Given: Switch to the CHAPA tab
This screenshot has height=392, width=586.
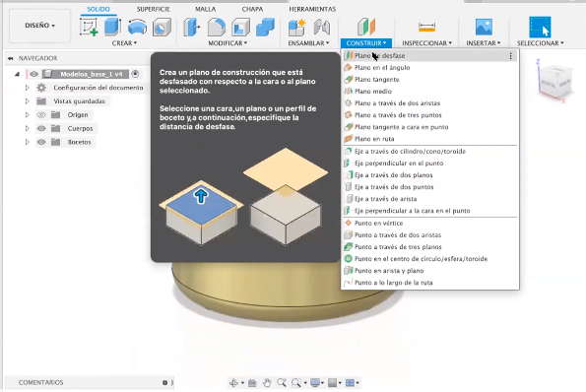Looking at the screenshot, I should (x=252, y=9).
